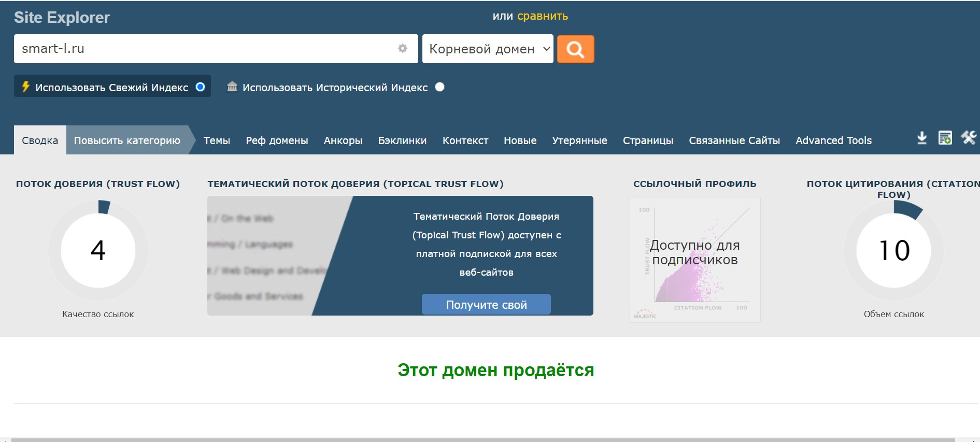Open the Advanced Tools tab
The image size is (980, 442).
(x=833, y=140)
